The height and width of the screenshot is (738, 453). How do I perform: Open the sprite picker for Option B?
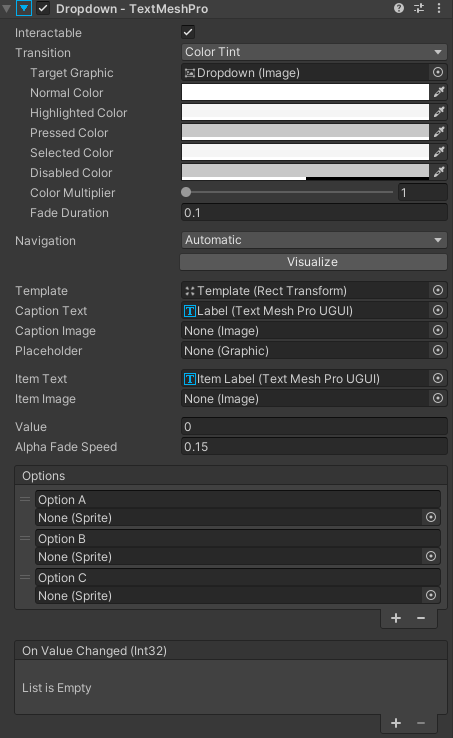[x=431, y=556]
